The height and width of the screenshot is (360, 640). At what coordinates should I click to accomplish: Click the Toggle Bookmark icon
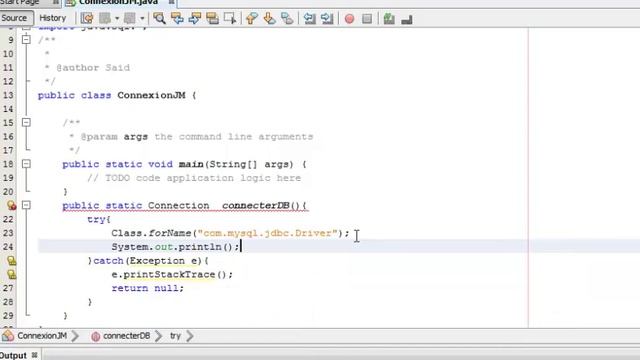287,18
